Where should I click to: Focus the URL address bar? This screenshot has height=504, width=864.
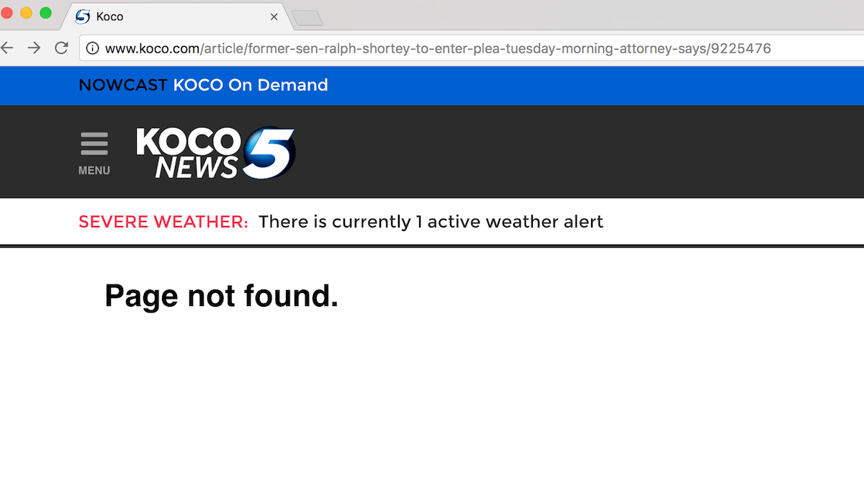click(472, 48)
